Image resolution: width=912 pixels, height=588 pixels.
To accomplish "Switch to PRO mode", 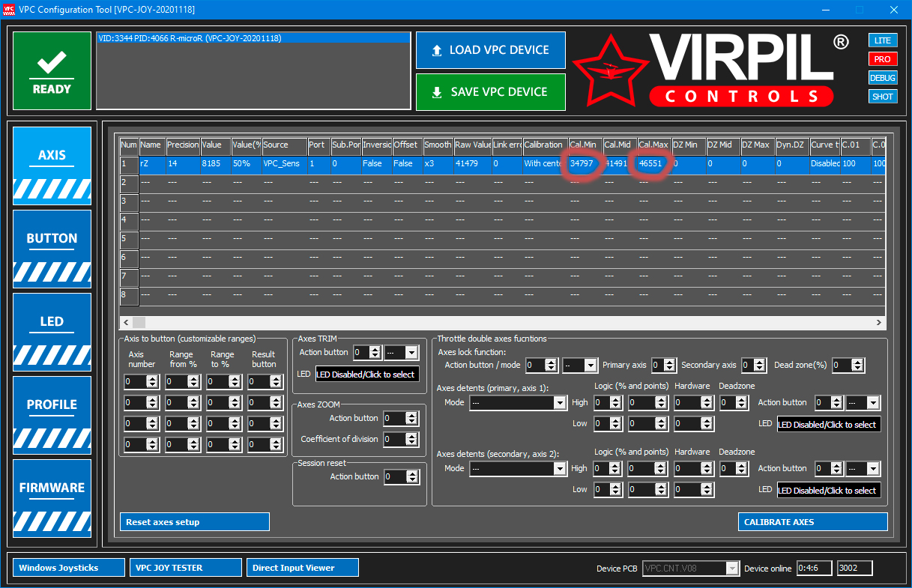I will click(x=883, y=59).
